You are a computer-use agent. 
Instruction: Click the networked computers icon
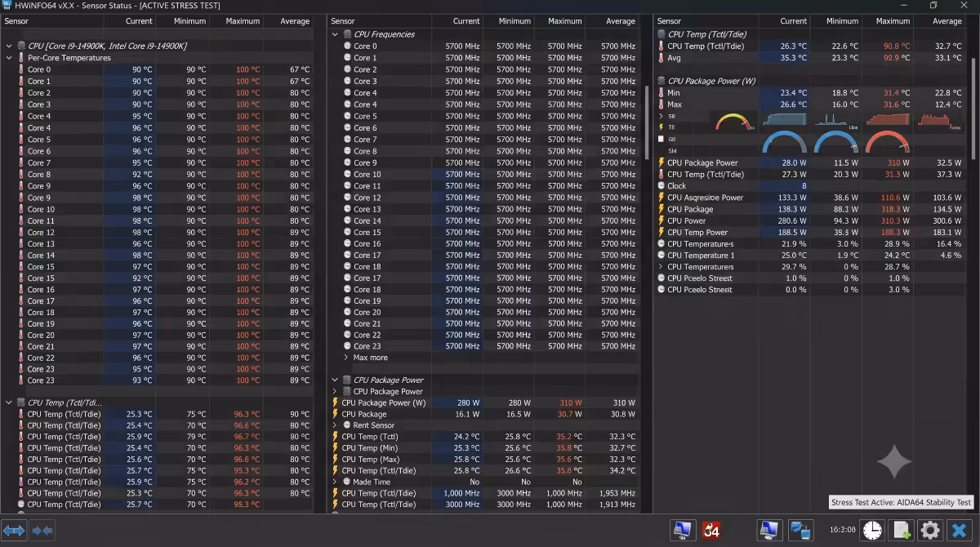pos(800,531)
